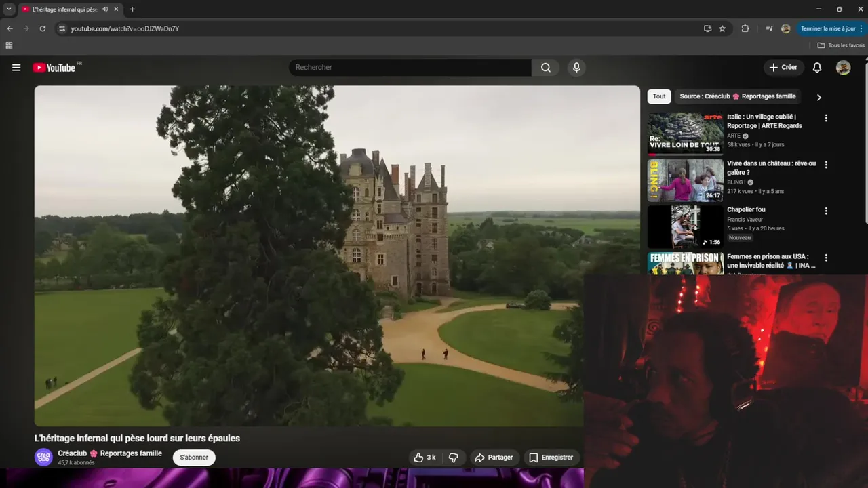Dislike the video with thumbs down
868x488 pixels.
click(x=454, y=457)
